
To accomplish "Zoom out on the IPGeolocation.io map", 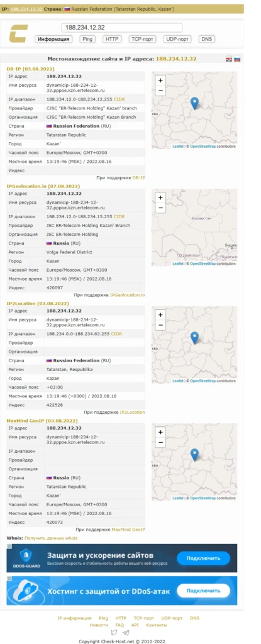I will pyautogui.click(x=161, y=208).
